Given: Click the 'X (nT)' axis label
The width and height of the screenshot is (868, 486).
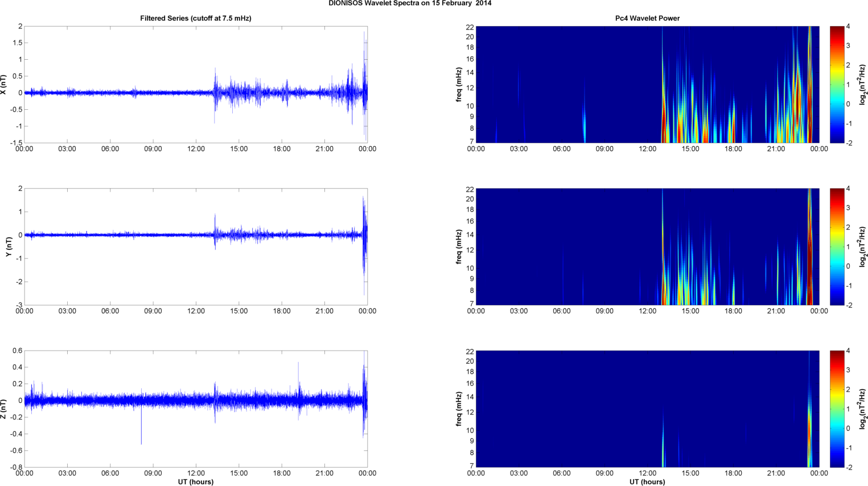Looking at the screenshot, I should tap(4, 85).
